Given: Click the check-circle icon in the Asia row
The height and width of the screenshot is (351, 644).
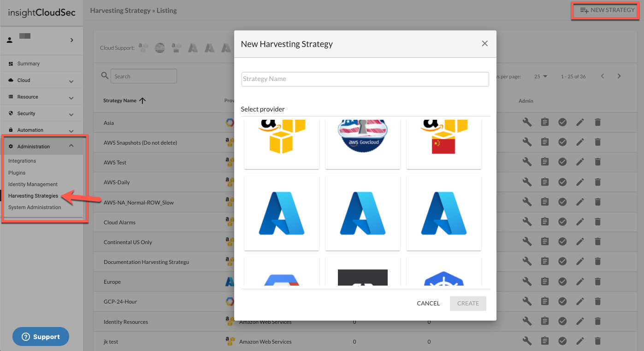Looking at the screenshot, I should (562, 122).
